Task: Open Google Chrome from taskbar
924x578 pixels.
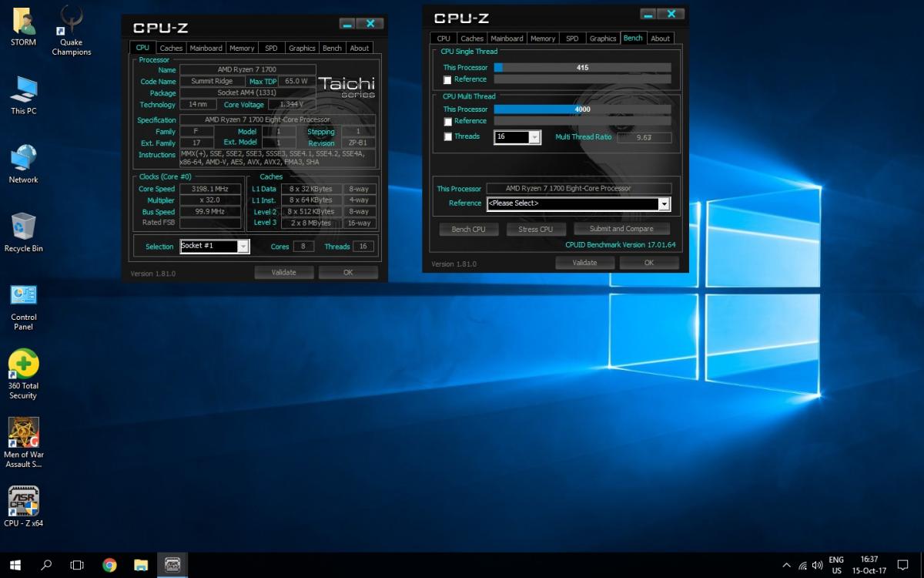Action: pyautogui.click(x=109, y=565)
